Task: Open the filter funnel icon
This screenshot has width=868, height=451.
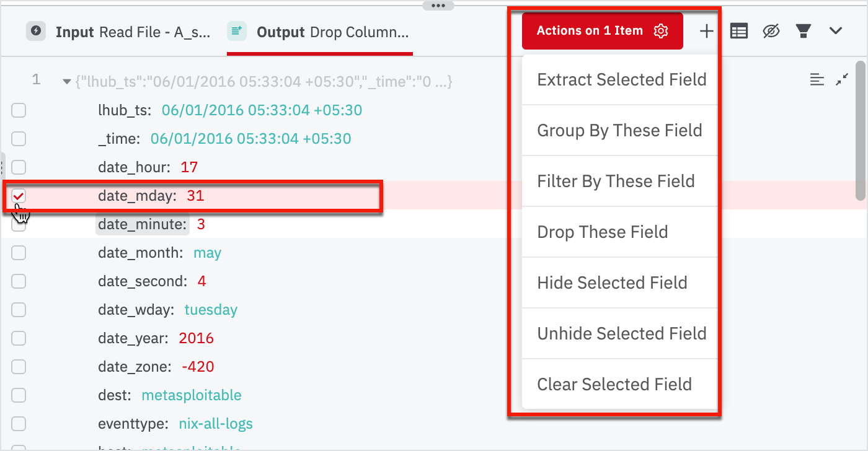Action: tap(804, 31)
